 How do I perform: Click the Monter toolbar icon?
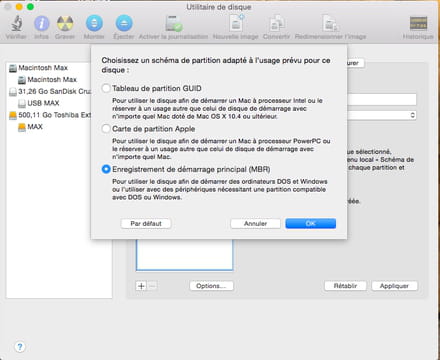coord(94,23)
